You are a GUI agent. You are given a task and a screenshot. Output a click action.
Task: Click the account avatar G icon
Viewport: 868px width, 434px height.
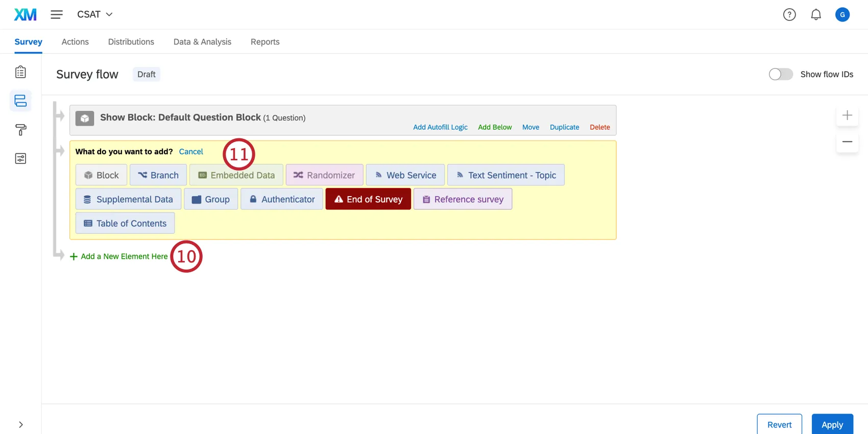coord(842,15)
